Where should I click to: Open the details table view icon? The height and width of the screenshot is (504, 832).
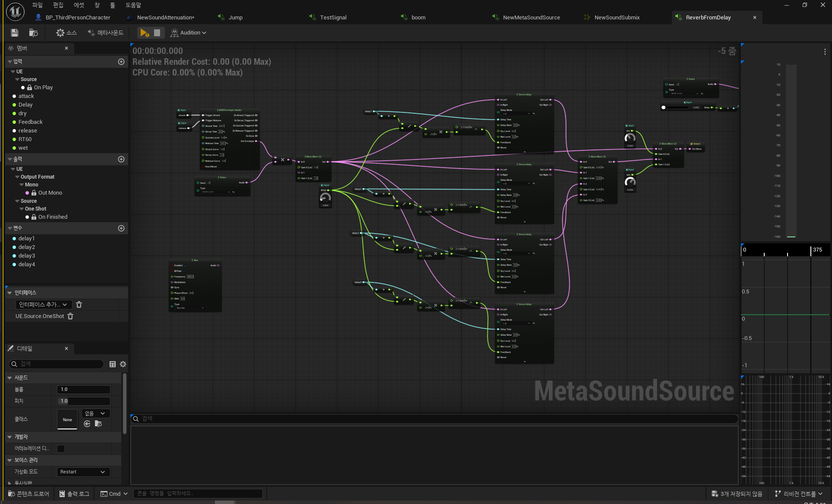click(113, 364)
